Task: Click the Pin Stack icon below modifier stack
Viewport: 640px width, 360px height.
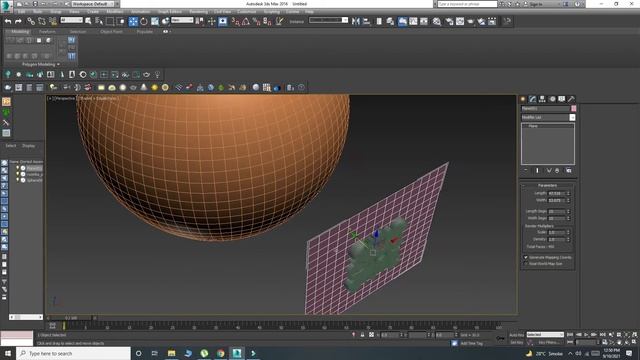Action: point(526,170)
